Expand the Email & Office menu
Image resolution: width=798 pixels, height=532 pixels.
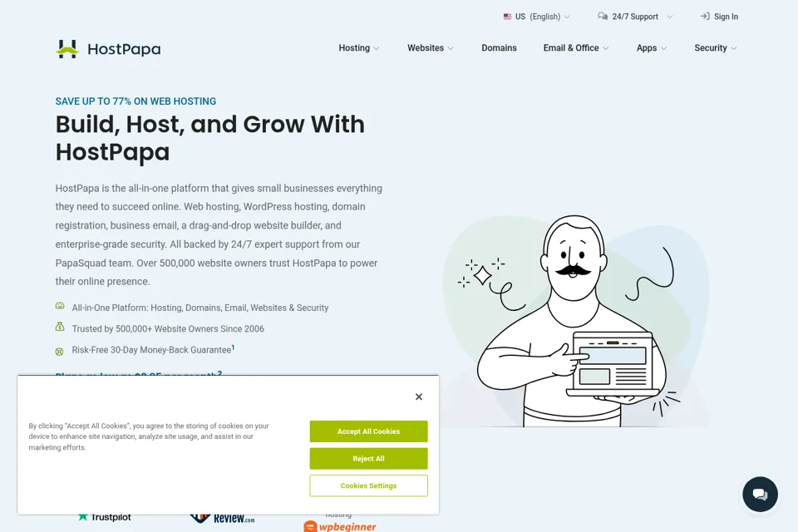(575, 48)
